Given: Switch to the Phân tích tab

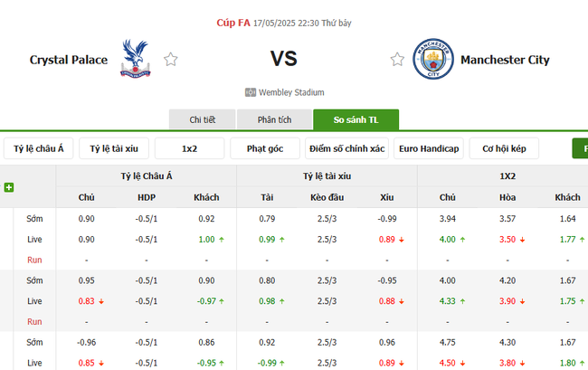Looking at the screenshot, I should point(274,120).
